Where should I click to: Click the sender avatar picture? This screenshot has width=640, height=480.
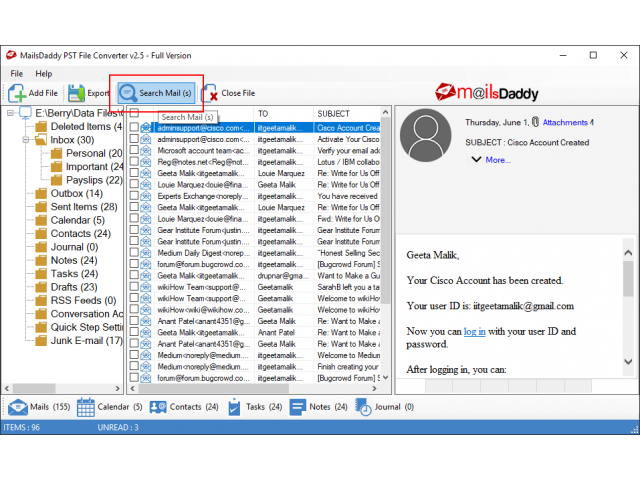pos(425,135)
